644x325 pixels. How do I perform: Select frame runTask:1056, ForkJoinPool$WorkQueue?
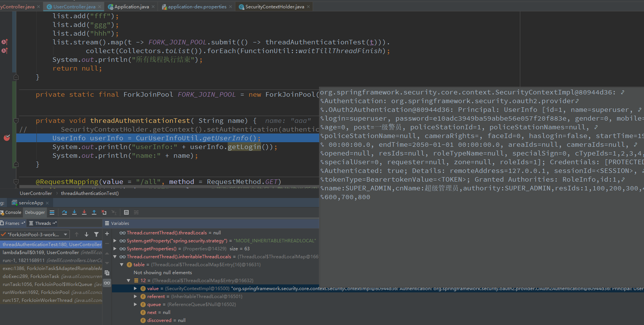(x=51, y=284)
